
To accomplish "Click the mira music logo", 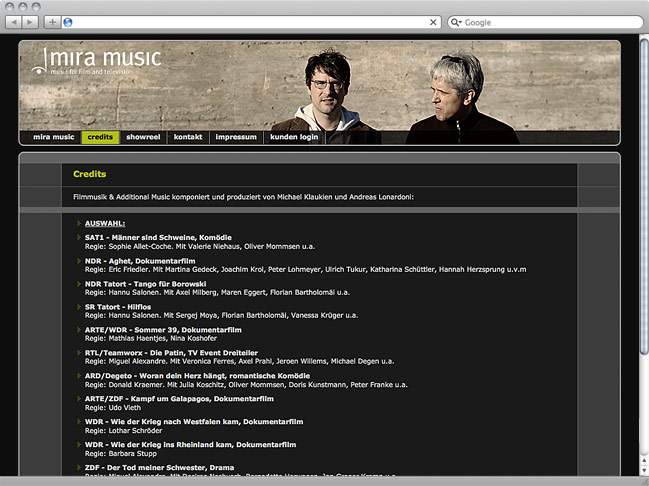I will click(x=96, y=61).
